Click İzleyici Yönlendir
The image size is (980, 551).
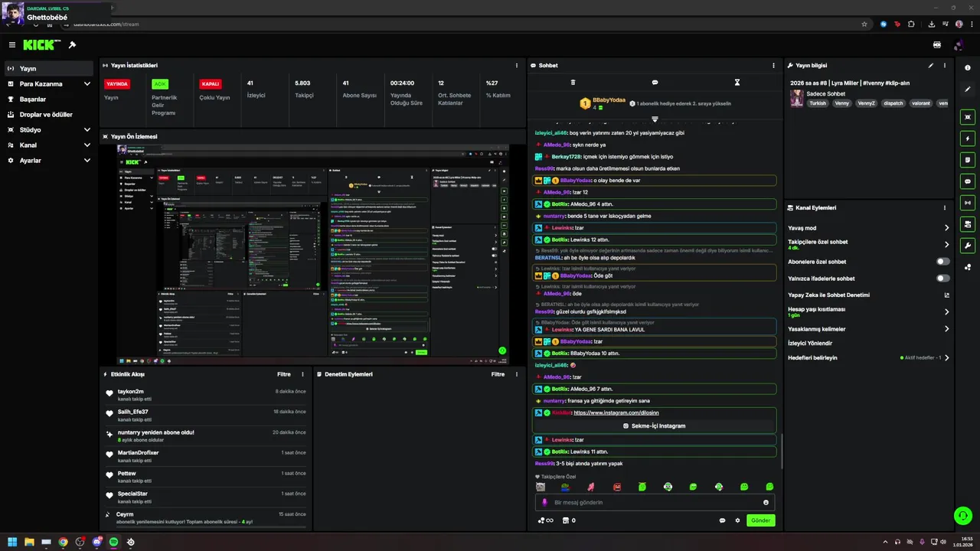(810, 344)
